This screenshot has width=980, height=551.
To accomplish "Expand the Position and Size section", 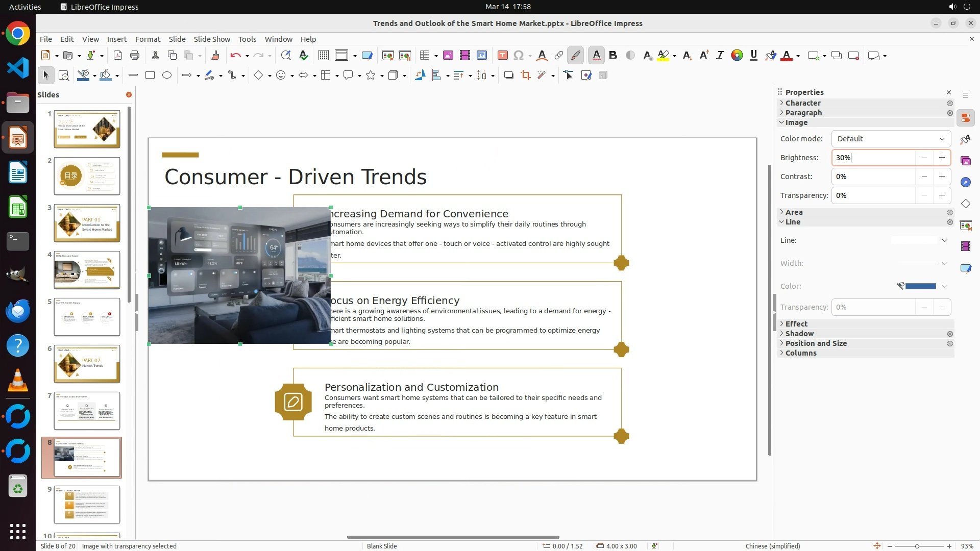I will pyautogui.click(x=816, y=343).
